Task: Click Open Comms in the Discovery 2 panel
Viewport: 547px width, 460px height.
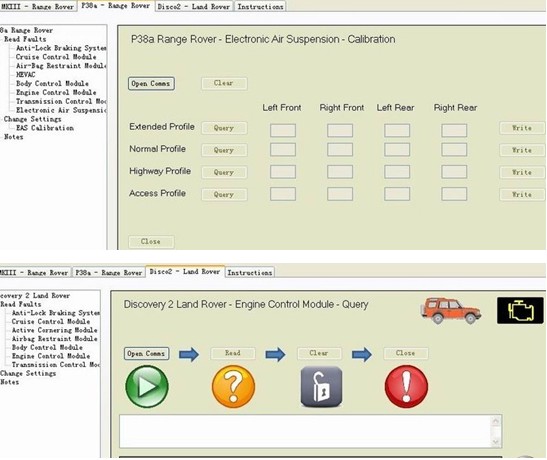Action: (x=147, y=353)
